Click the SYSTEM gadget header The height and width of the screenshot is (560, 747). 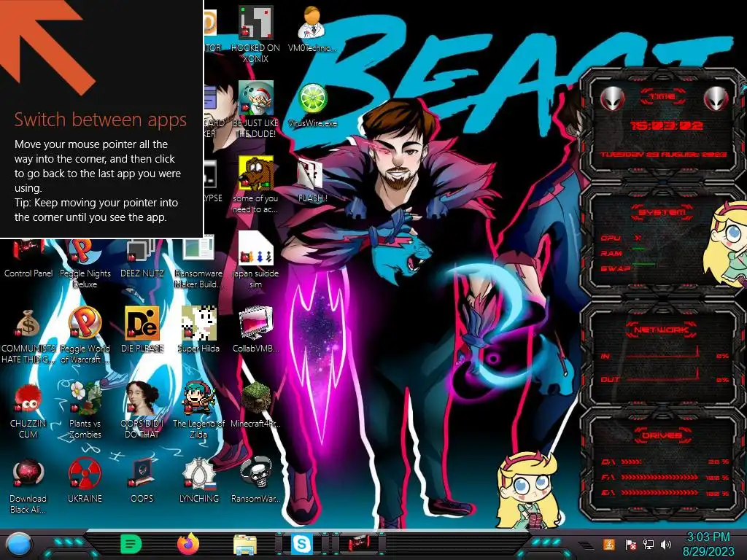[x=662, y=212]
